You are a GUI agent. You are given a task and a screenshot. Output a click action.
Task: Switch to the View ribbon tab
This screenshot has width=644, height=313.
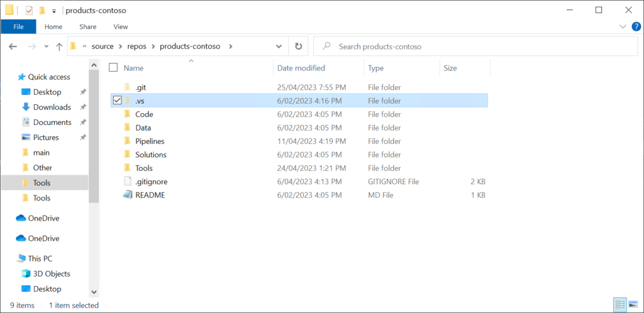click(120, 26)
